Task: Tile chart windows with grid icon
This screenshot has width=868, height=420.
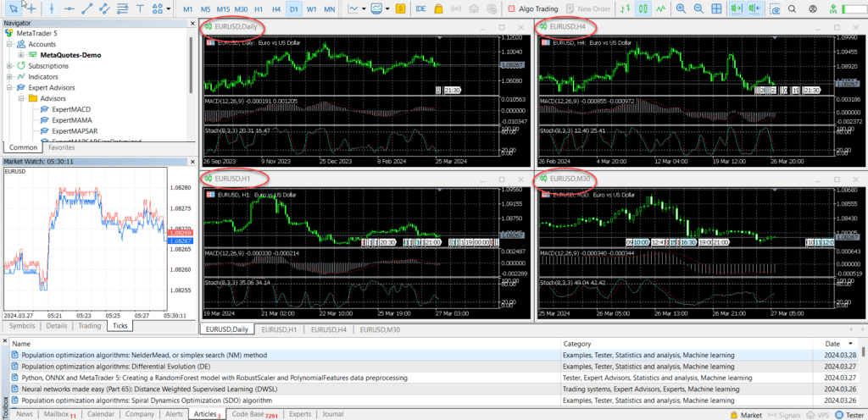Action: pyautogui.click(x=716, y=8)
